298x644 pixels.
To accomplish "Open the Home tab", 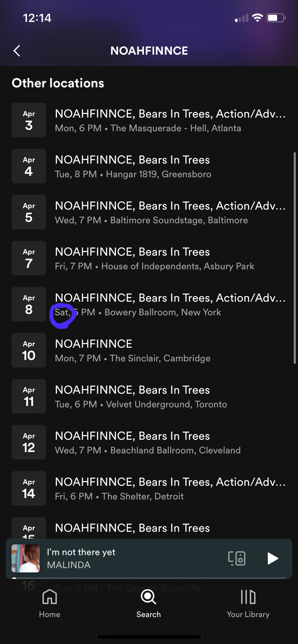I will [x=50, y=603].
